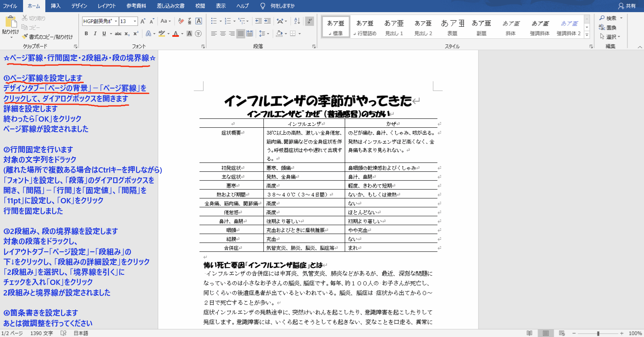Clear all formatting with the eraser icon
This screenshot has width=644, height=337.
click(x=181, y=21)
